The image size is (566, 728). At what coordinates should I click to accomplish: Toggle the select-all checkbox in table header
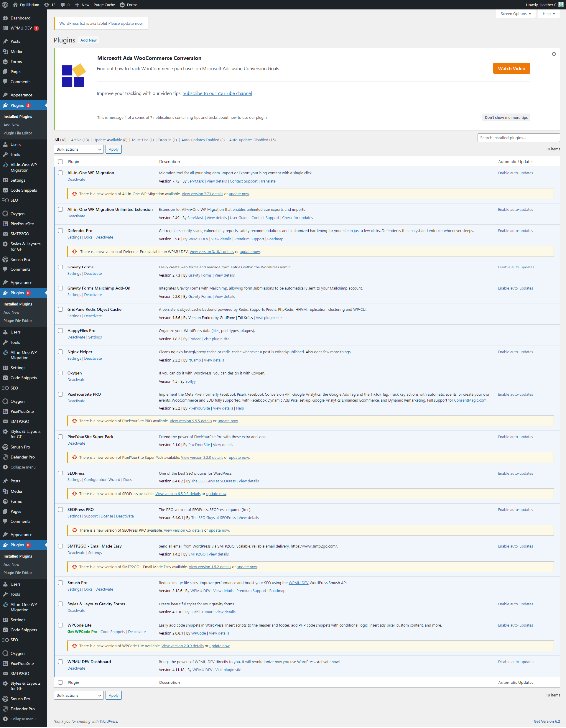click(x=60, y=162)
